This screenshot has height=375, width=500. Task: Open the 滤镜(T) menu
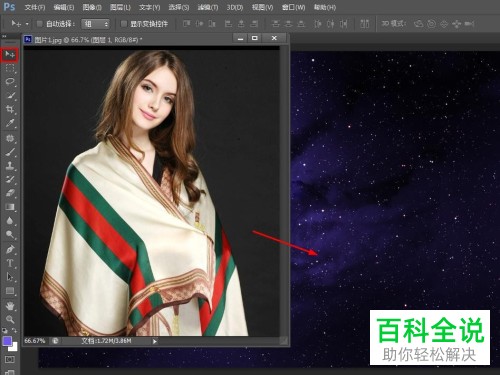[208, 7]
